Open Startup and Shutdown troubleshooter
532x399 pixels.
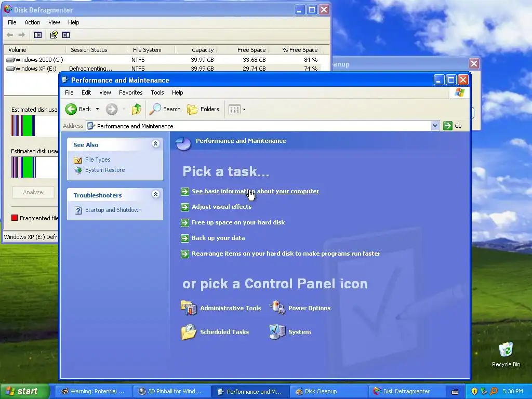pos(113,210)
